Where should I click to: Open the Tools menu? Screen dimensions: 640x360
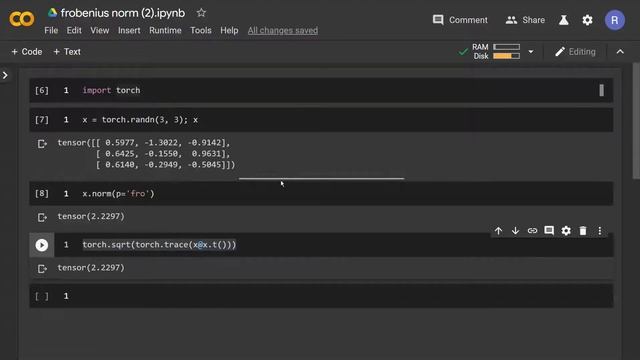[201, 31]
